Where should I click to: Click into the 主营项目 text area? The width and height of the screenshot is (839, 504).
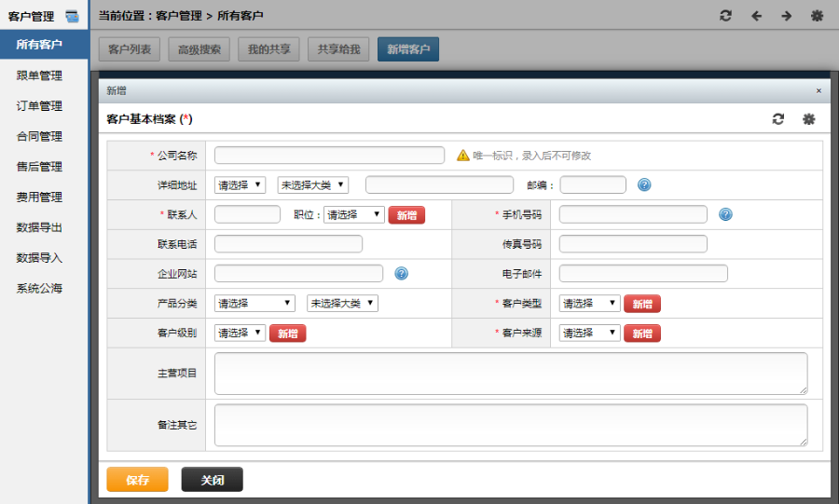coord(511,374)
